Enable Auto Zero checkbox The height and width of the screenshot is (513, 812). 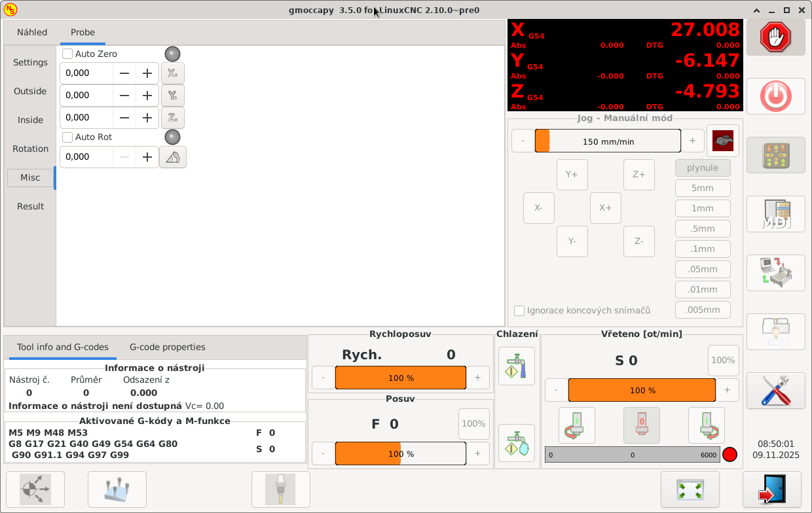click(67, 54)
